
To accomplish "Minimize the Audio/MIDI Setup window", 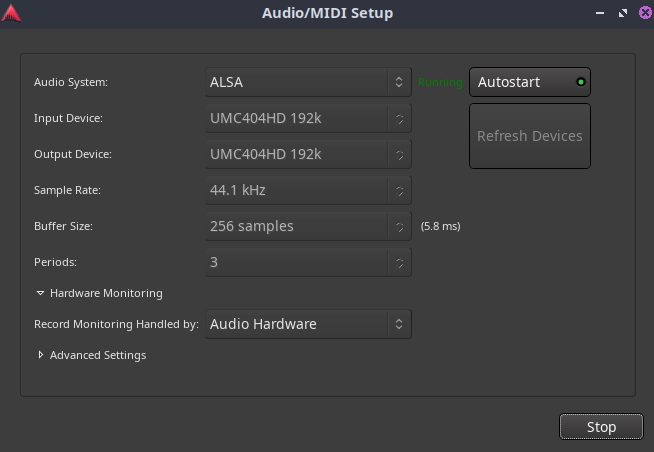I will tap(600, 13).
